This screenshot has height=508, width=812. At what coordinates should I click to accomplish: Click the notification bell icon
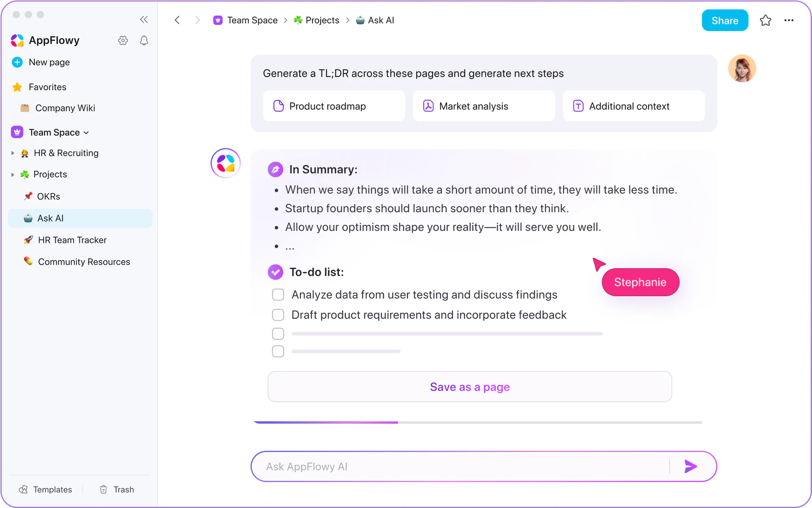click(144, 40)
